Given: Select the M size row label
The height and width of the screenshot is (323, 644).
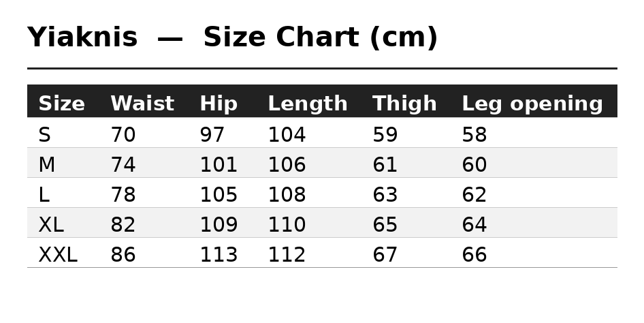Looking at the screenshot, I should tap(46, 165).
